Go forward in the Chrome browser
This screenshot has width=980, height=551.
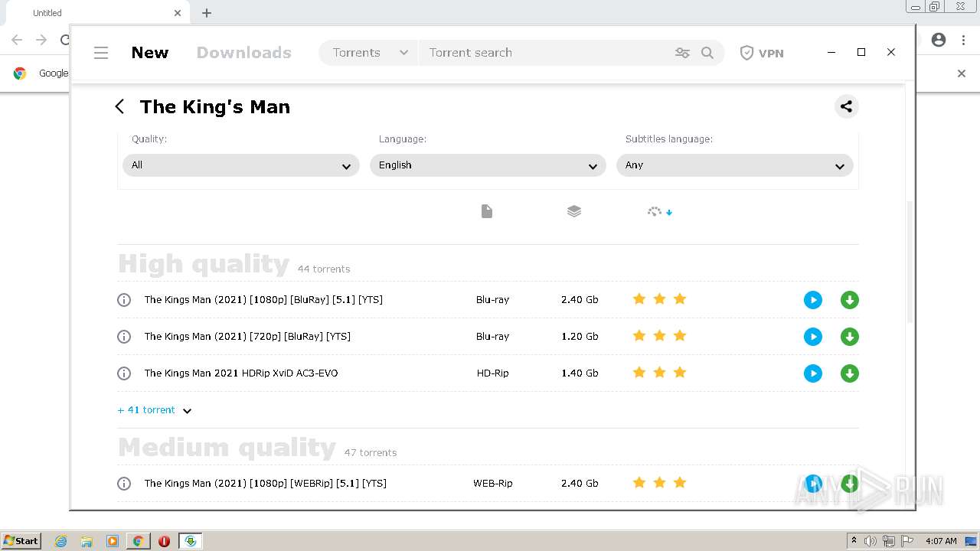(x=41, y=40)
